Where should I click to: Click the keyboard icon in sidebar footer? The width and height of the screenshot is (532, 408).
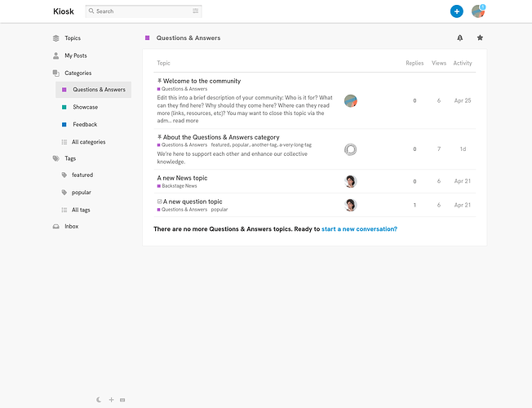click(122, 400)
